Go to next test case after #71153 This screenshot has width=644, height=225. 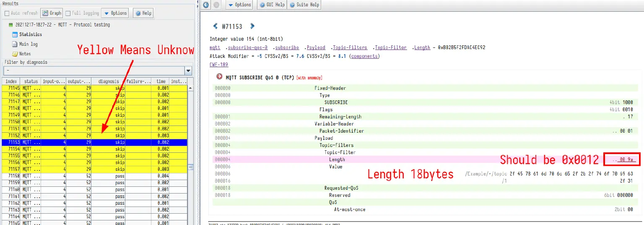(x=252, y=26)
